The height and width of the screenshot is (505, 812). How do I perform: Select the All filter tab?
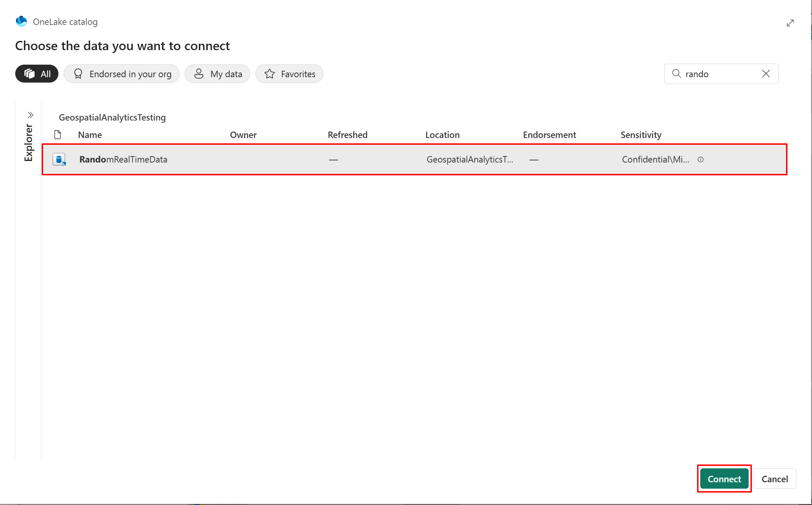[37, 74]
